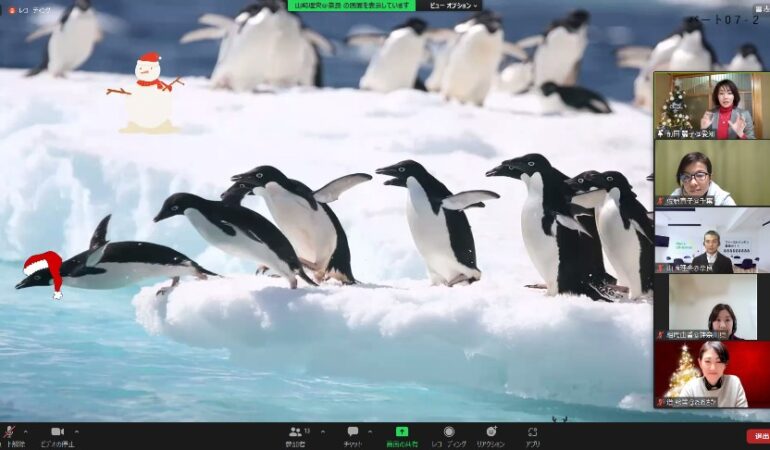Open the Chat panel
This screenshot has width=770, height=450.
click(x=352, y=431)
